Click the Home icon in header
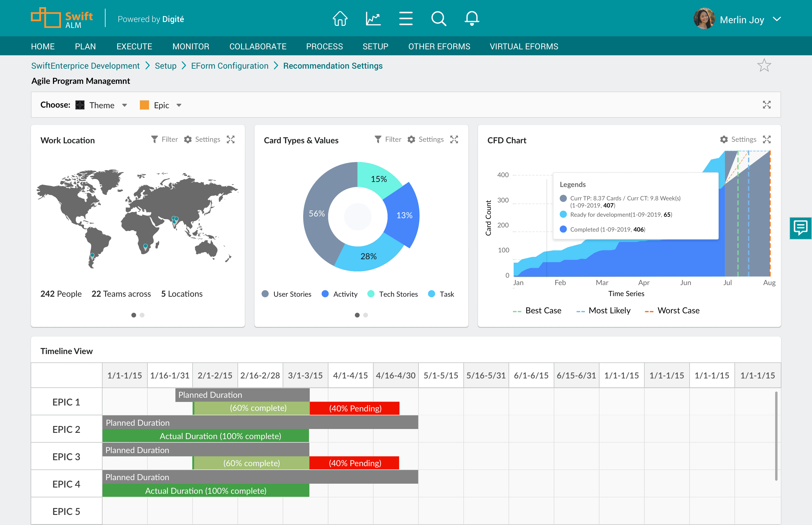 click(340, 19)
